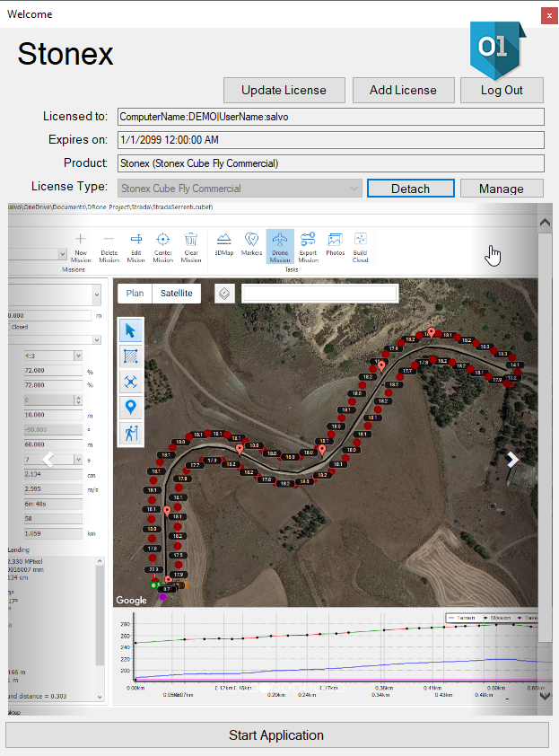Select the arrow pointer map tool
This screenshot has height=756, width=559.
pyautogui.click(x=131, y=330)
